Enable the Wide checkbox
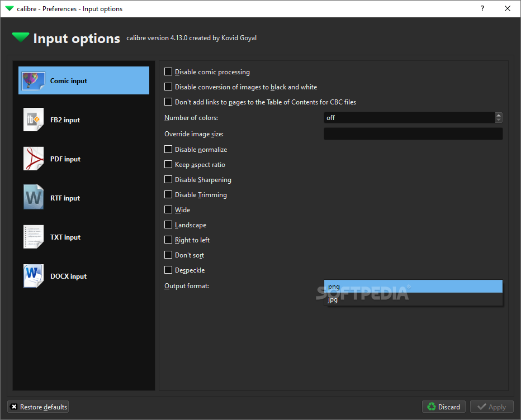The width and height of the screenshot is (521, 420). click(x=168, y=209)
